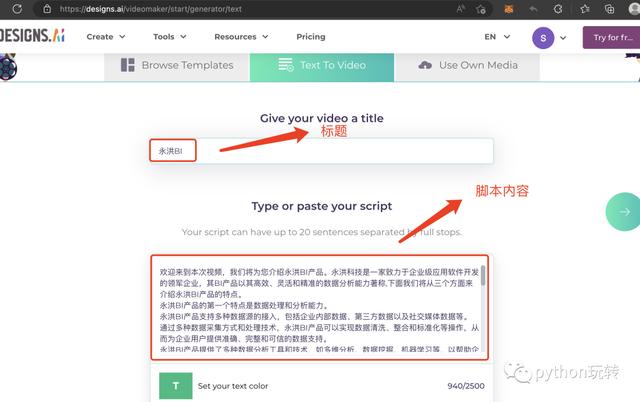Screen dimensions: 640x402
Task: Reload the page with the refresh icon
Action: click(x=17, y=9)
